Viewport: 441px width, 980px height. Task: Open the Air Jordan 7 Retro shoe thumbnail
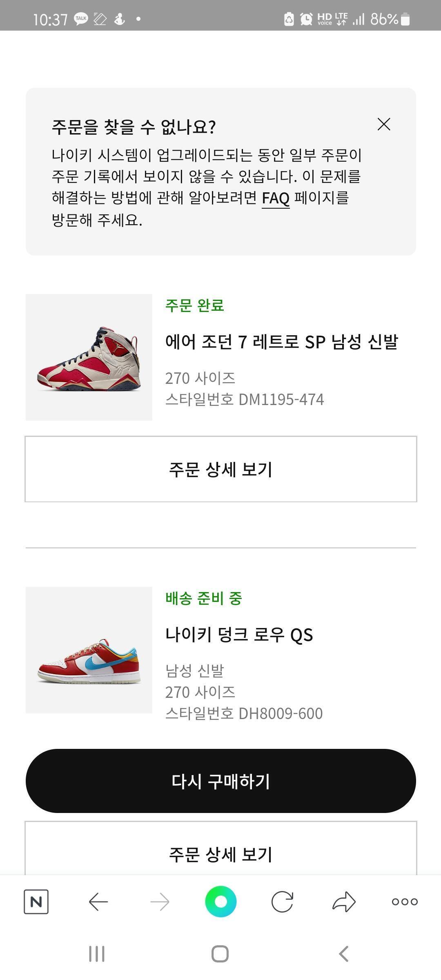pyautogui.click(x=89, y=357)
